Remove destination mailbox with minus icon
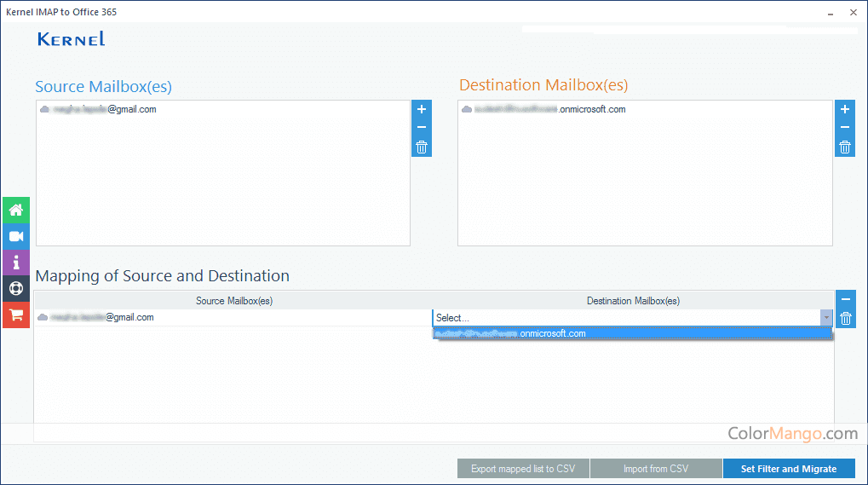Screen dimensions: 868x485 click(844, 128)
